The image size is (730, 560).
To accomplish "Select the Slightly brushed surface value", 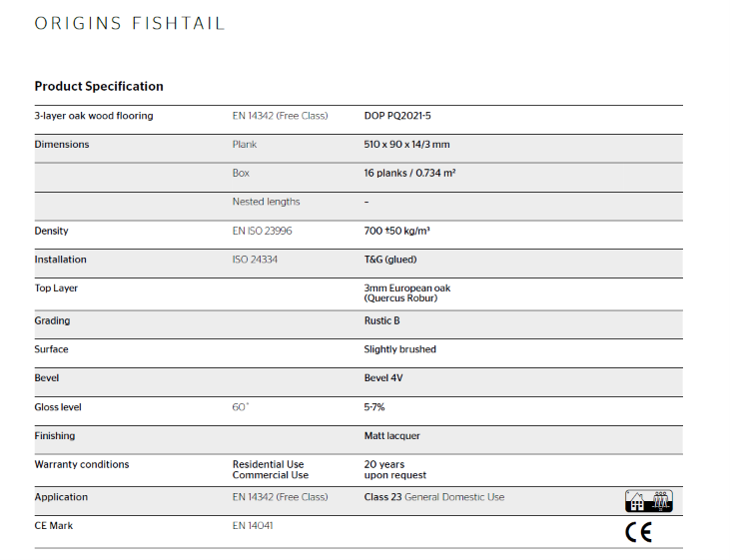I will pos(399,349).
